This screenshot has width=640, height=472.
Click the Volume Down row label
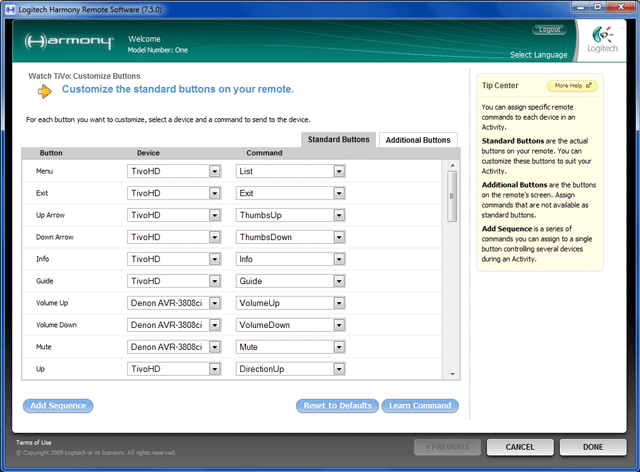(x=56, y=325)
